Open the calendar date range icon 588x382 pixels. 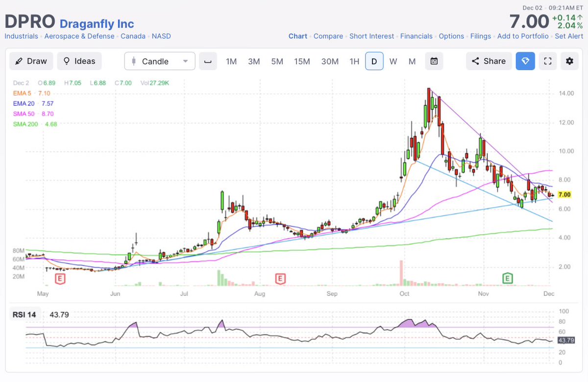(434, 61)
